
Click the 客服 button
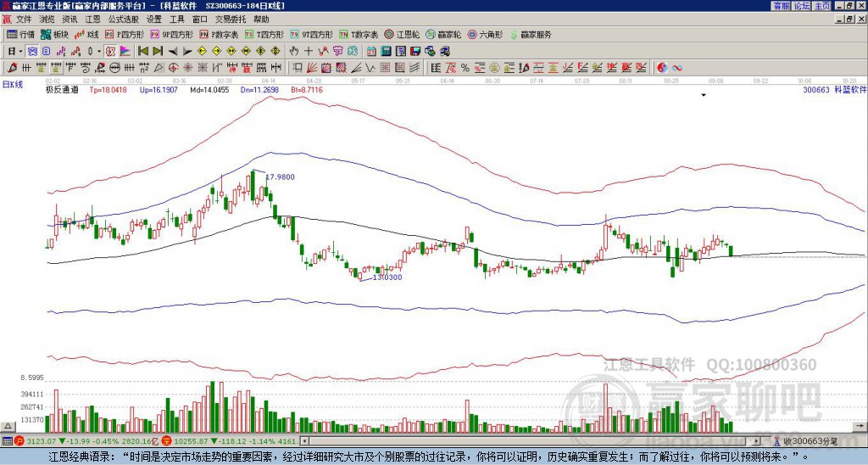(781, 5)
